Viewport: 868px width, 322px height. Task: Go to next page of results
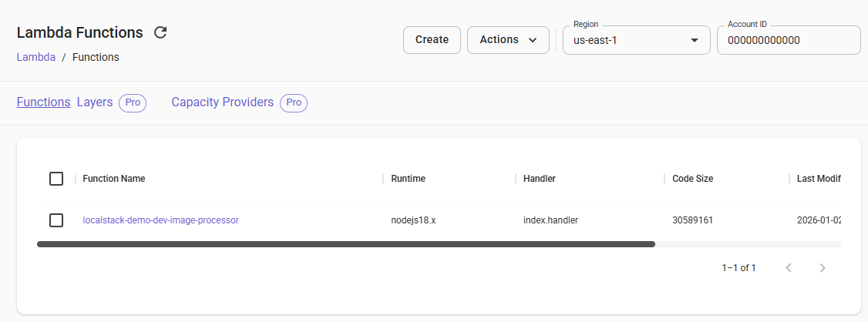pos(823,268)
